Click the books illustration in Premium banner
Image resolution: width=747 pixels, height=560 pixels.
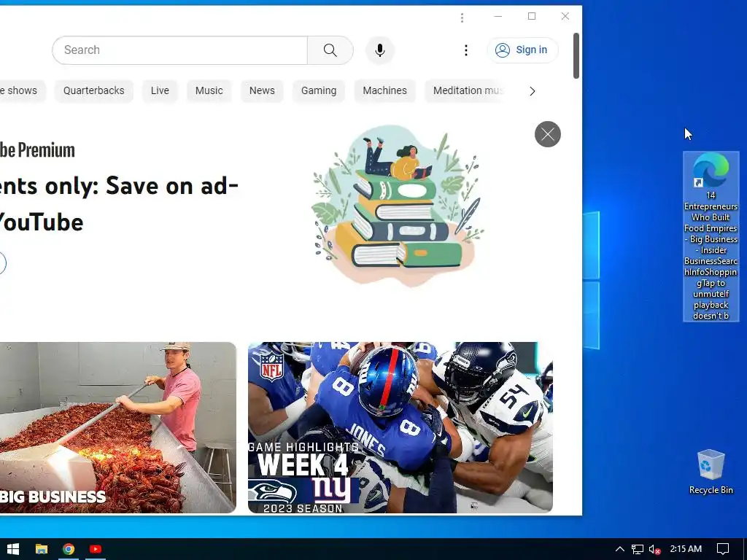pyautogui.click(x=398, y=206)
